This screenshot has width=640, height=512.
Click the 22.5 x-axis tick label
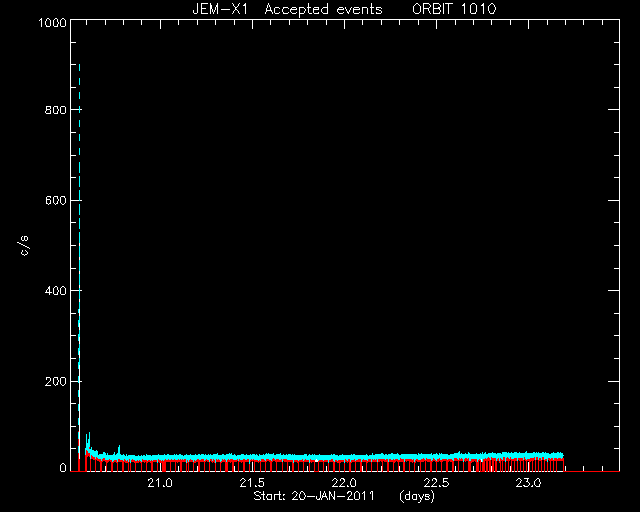(x=436, y=483)
